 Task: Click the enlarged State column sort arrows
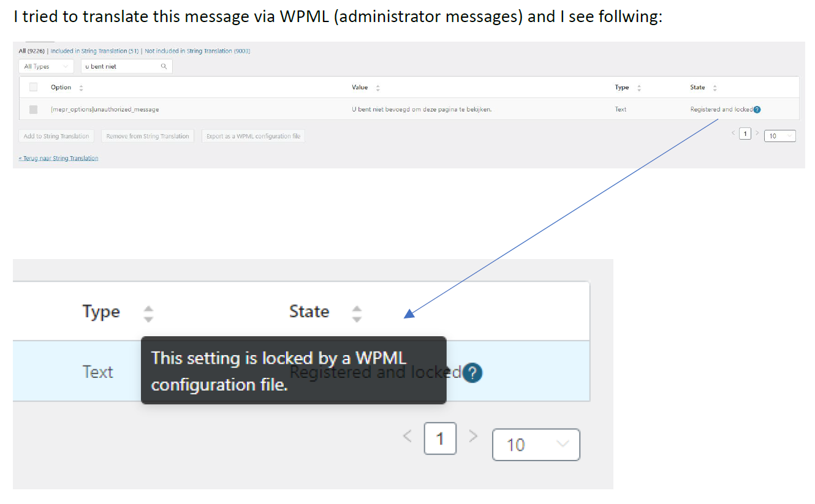coord(357,314)
